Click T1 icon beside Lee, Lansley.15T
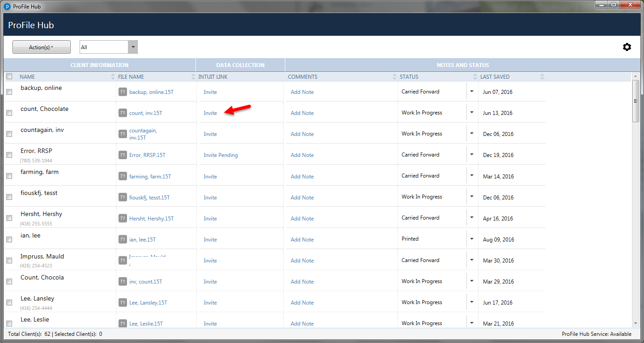 coord(123,302)
